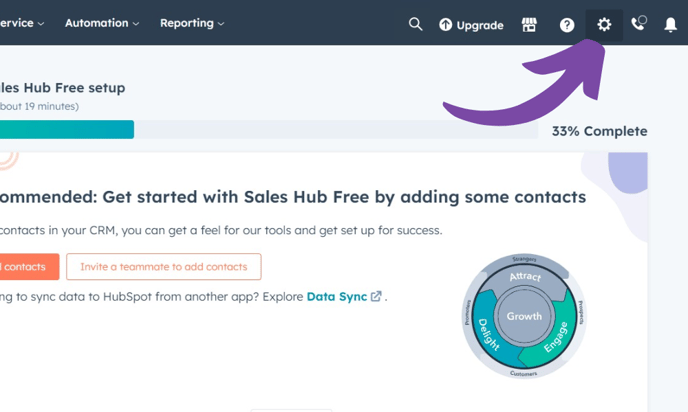This screenshot has height=412, width=688.
Task: Expand the Reporting dropdown menu
Action: click(191, 23)
